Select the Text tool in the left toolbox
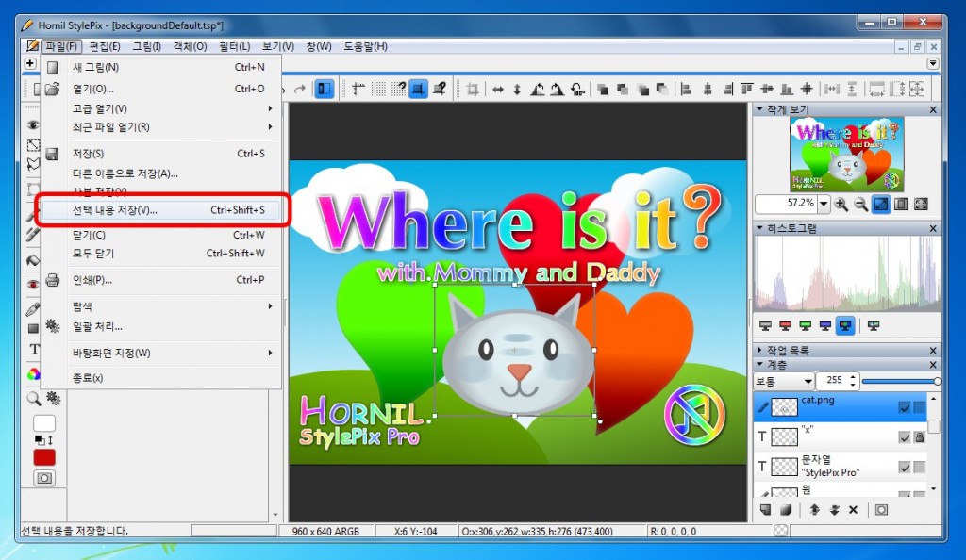966x560 pixels. click(x=35, y=350)
